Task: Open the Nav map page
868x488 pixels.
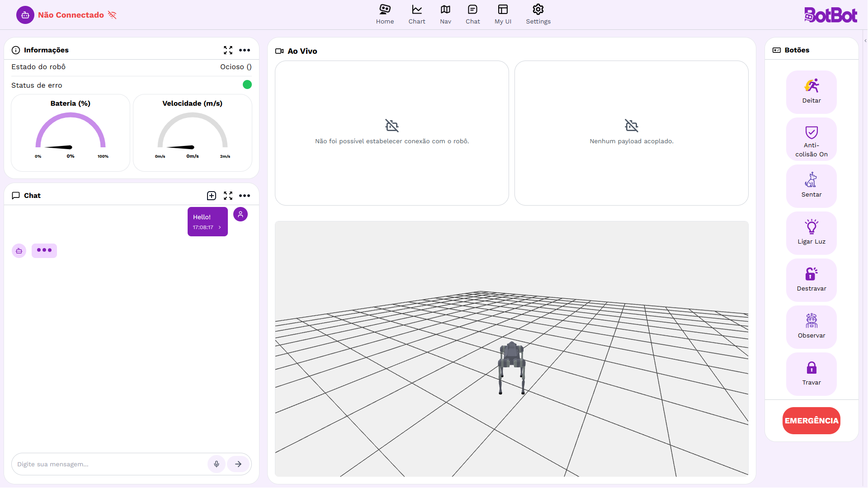Action: (x=445, y=14)
